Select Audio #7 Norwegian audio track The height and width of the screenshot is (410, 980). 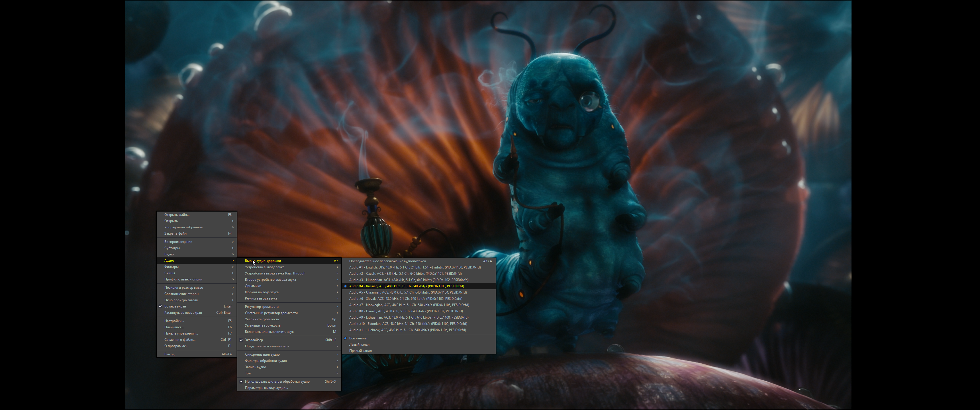[x=418, y=305]
